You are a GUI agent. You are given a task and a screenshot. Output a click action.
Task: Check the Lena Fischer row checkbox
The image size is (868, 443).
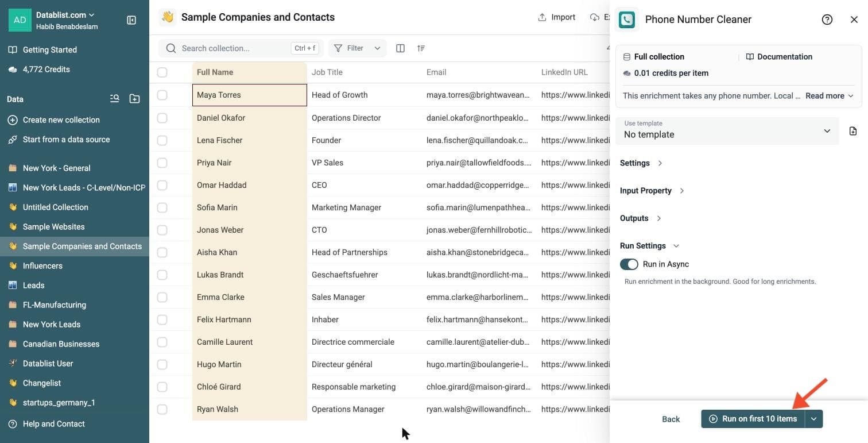(162, 140)
